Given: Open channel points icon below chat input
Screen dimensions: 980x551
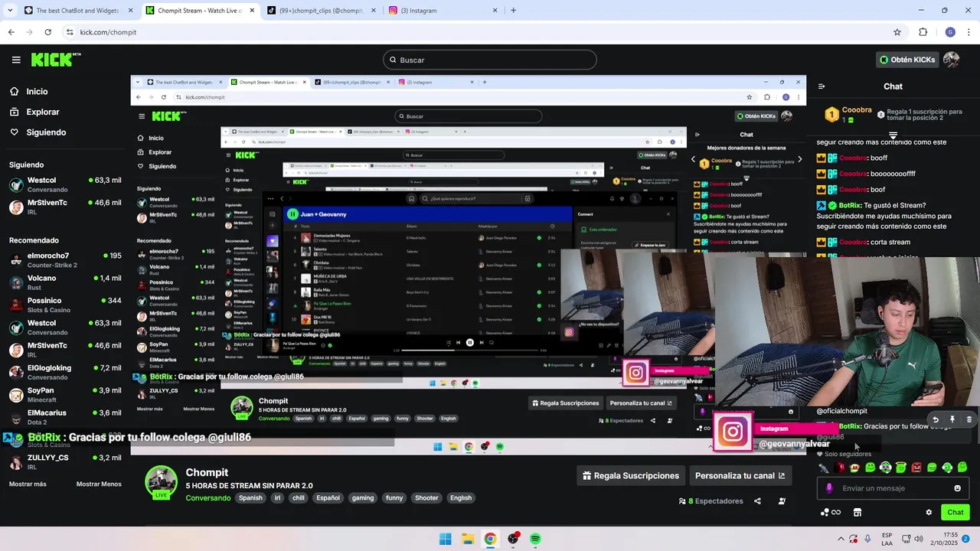Looking at the screenshot, I should [830, 513].
